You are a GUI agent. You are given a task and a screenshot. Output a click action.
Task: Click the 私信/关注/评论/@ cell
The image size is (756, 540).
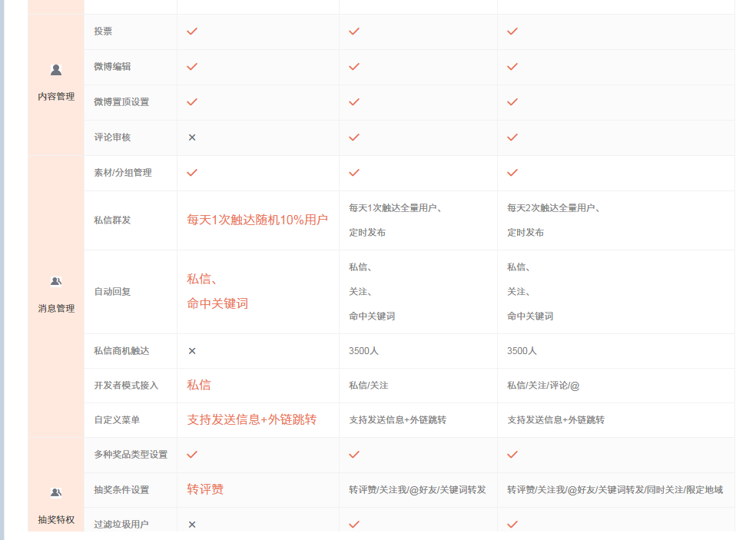pyautogui.click(x=543, y=386)
